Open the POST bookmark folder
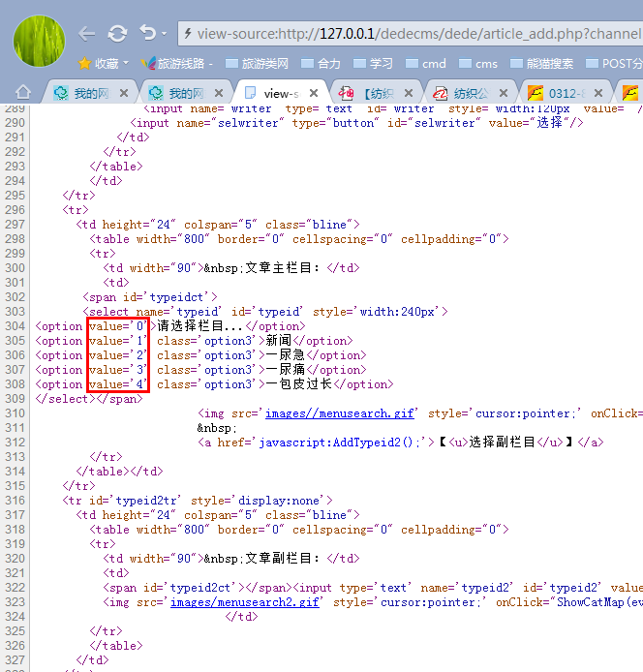Screen dimensions: 643x672 pyautogui.click(x=614, y=64)
